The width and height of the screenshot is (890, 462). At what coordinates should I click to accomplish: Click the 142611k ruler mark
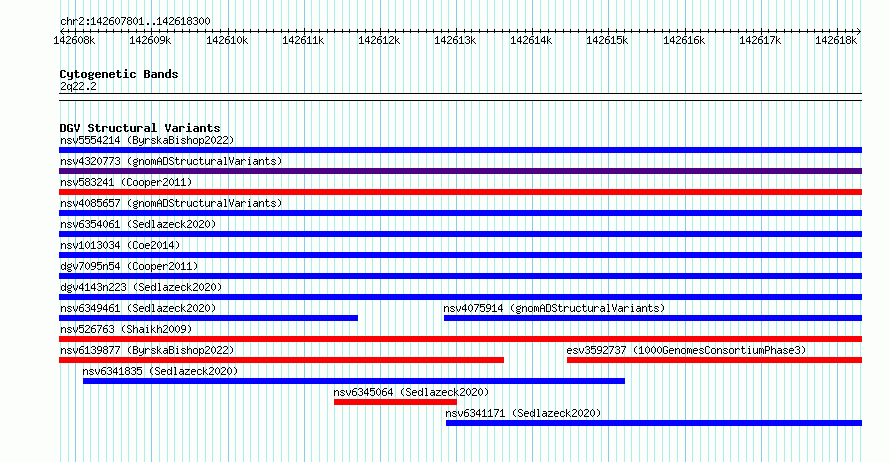303,40
